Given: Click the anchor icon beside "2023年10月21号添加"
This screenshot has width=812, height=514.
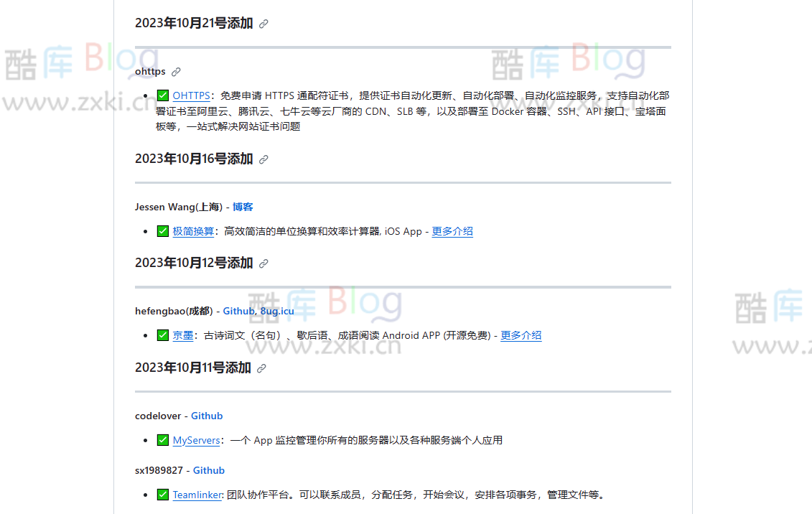Looking at the screenshot, I should (x=264, y=24).
